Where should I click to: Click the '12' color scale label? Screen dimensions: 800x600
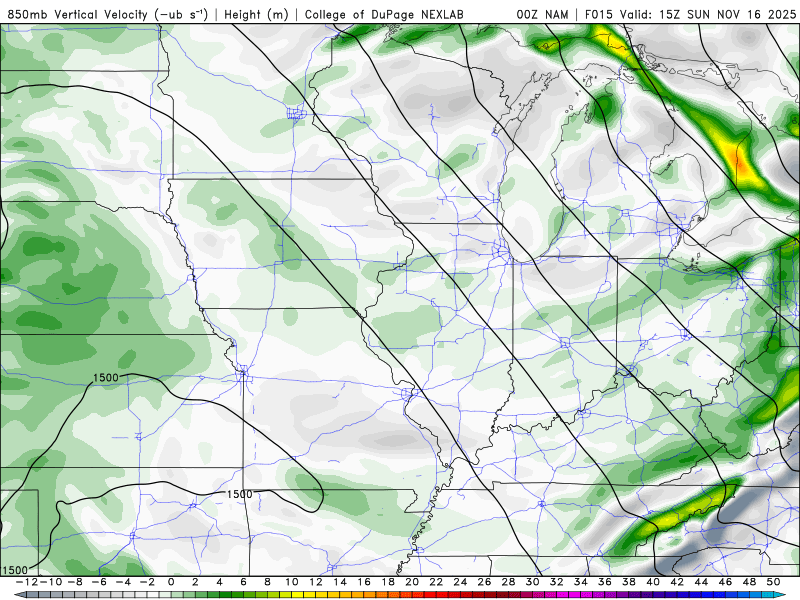316,582
